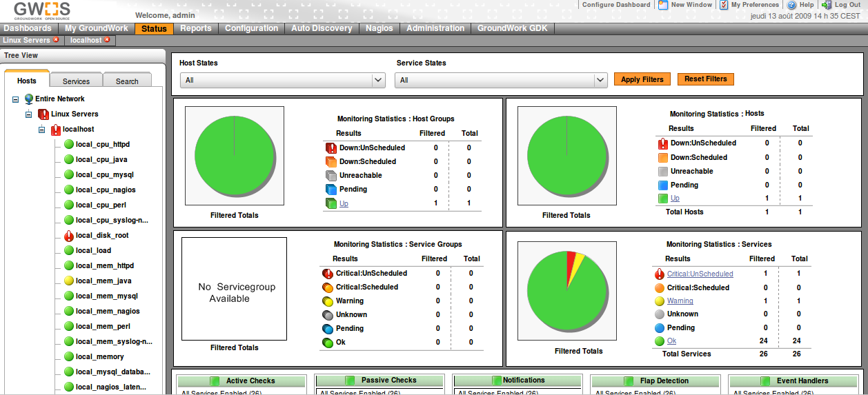
Task: Click the green status icon beside local_cpu_httpd
Action: 68,145
